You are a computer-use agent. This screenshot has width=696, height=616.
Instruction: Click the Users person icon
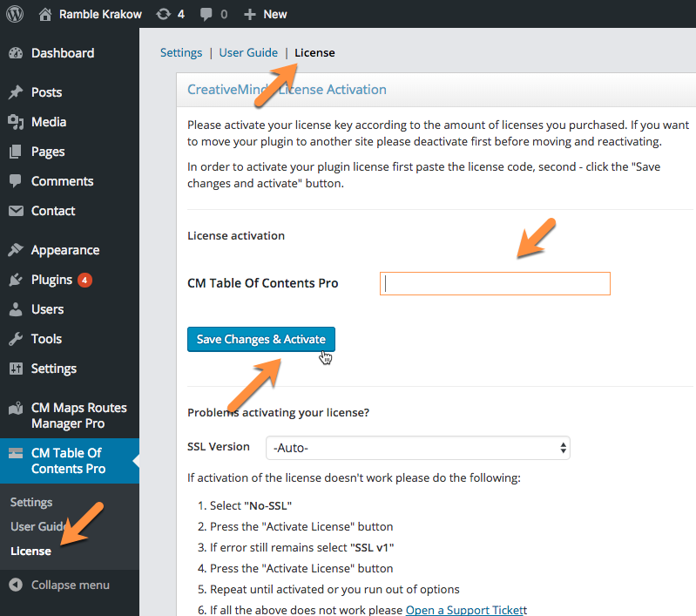point(16,309)
